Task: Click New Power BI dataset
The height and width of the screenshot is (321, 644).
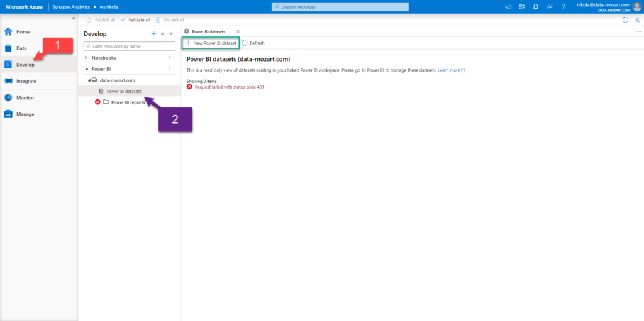Action: (x=211, y=43)
